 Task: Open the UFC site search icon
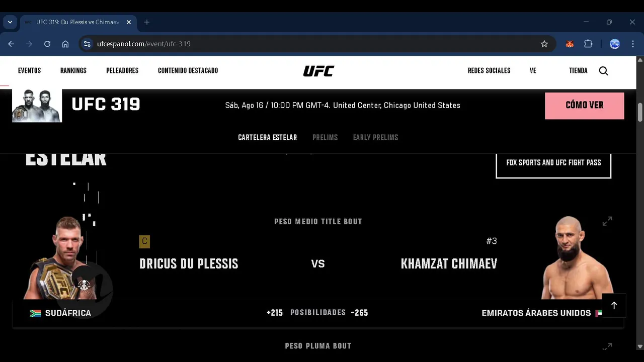coord(603,71)
